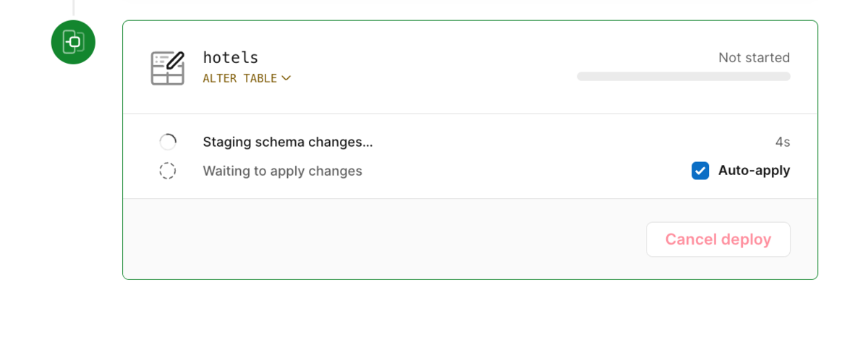Select the Staging schema changes step
Image resolution: width=868 pixels, height=340 pixels.
coord(288,142)
